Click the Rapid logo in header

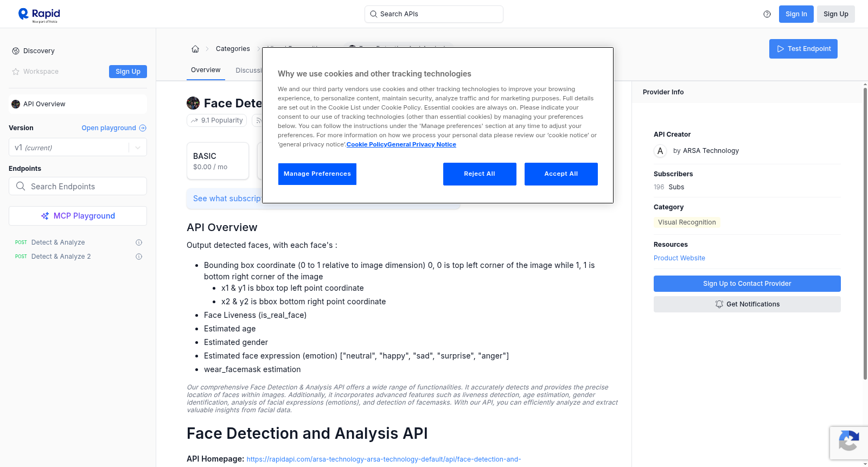pos(39,15)
